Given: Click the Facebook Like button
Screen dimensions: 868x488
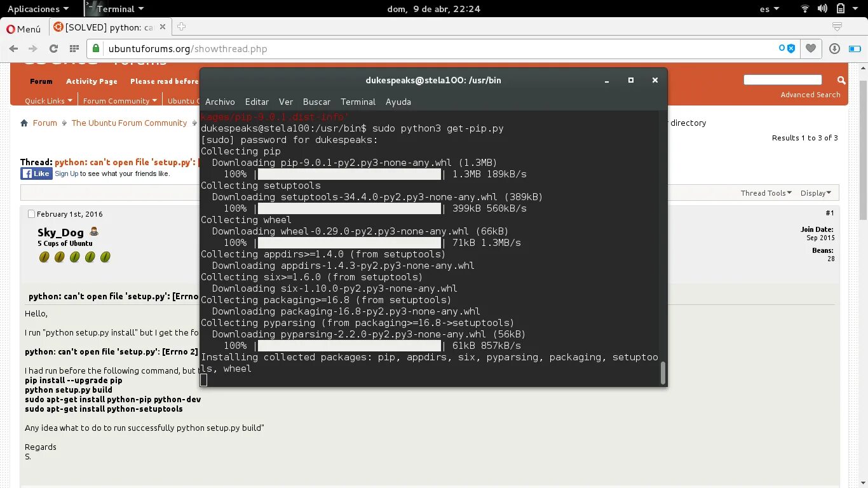Looking at the screenshot, I should pyautogui.click(x=36, y=173).
